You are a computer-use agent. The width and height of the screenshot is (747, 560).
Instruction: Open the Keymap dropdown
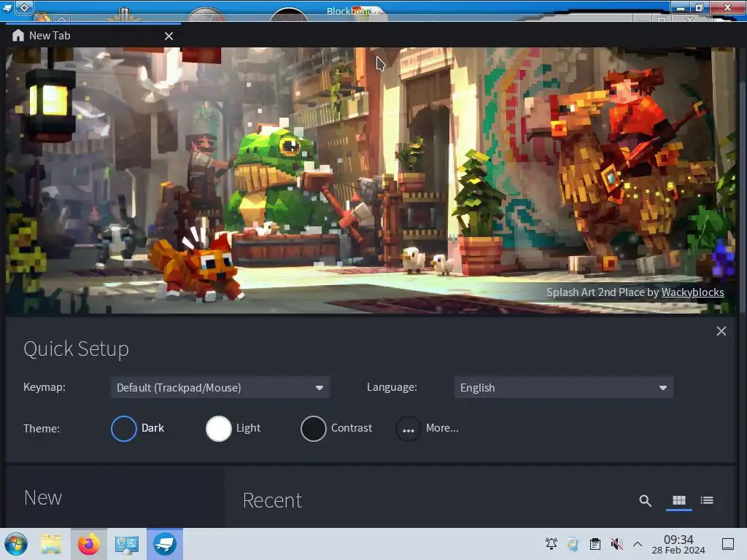pyautogui.click(x=220, y=388)
